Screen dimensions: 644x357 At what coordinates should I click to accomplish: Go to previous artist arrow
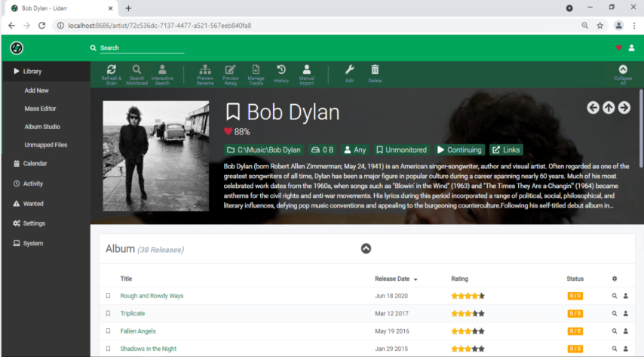click(593, 108)
